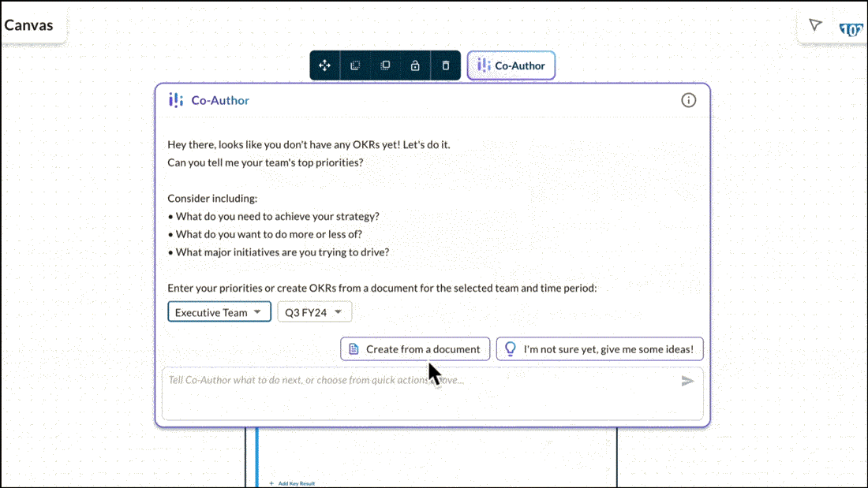The height and width of the screenshot is (488, 868).
Task: Click the duplicate icon next to the move tool
Action: [355, 65]
